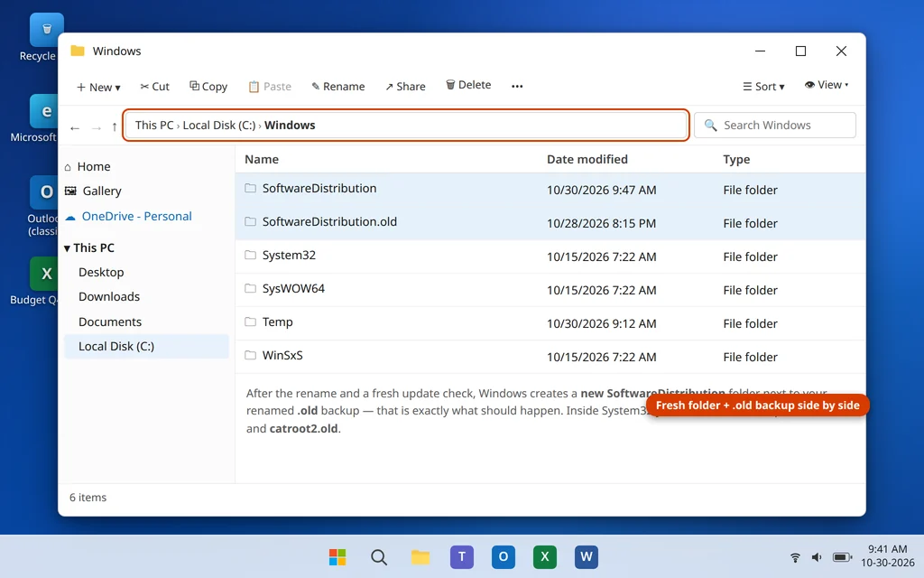This screenshot has height=578, width=924.
Task: Click the 6 items status text
Action: pyautogui.click(x=88, y=498)
